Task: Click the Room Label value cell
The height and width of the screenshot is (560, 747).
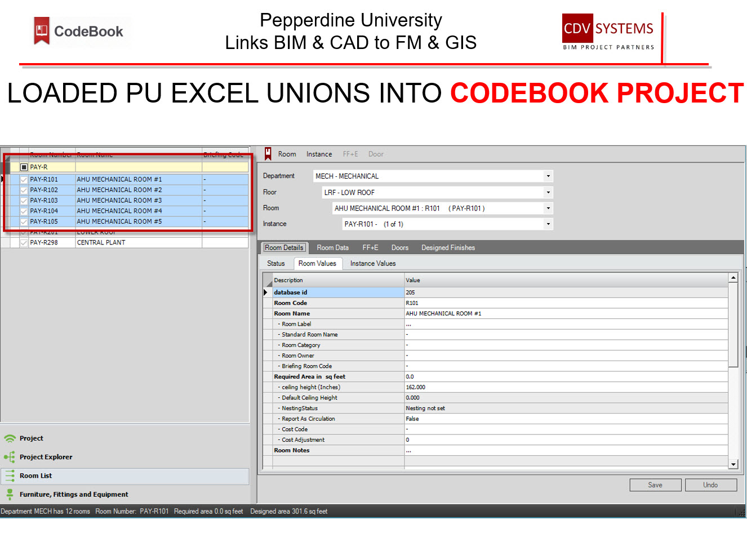Action: [x=566, y=325]
